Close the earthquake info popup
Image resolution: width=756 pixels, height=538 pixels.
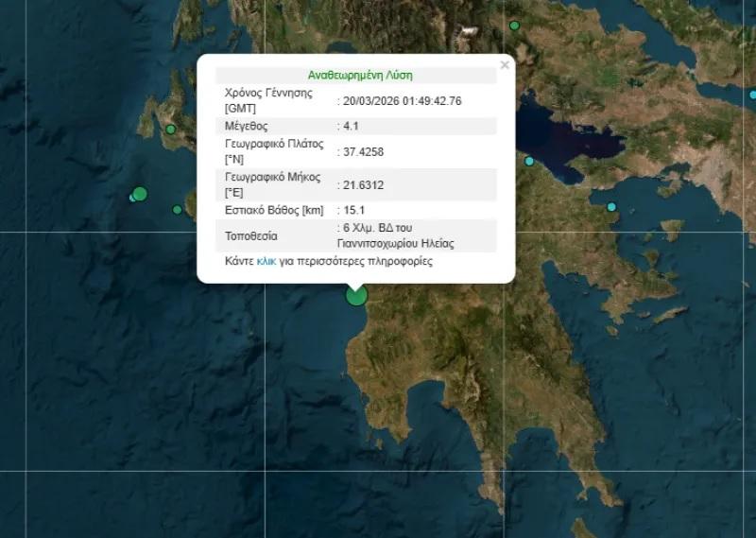505,64
